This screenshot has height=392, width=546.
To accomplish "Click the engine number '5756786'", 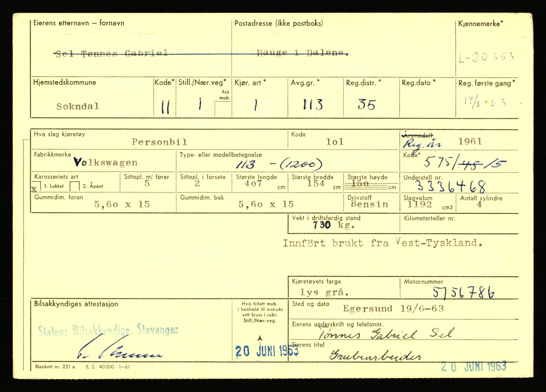I will tap(464, 293).
